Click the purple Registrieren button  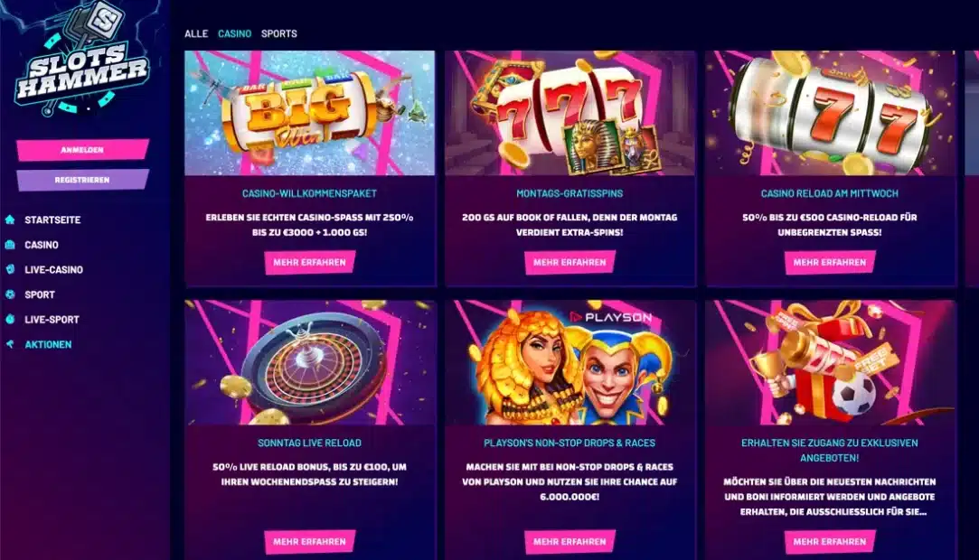coord(82,180)
